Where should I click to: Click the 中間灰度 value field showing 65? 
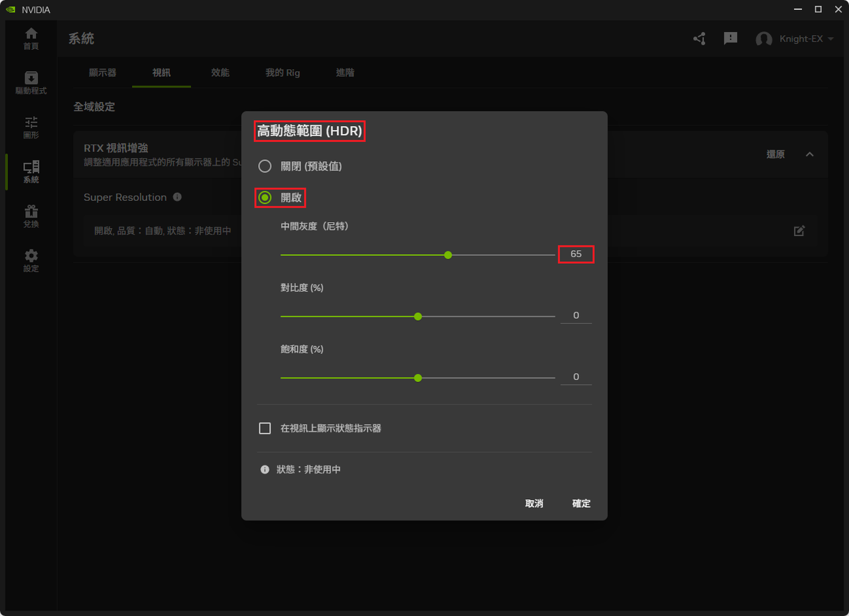coord(576,254)
